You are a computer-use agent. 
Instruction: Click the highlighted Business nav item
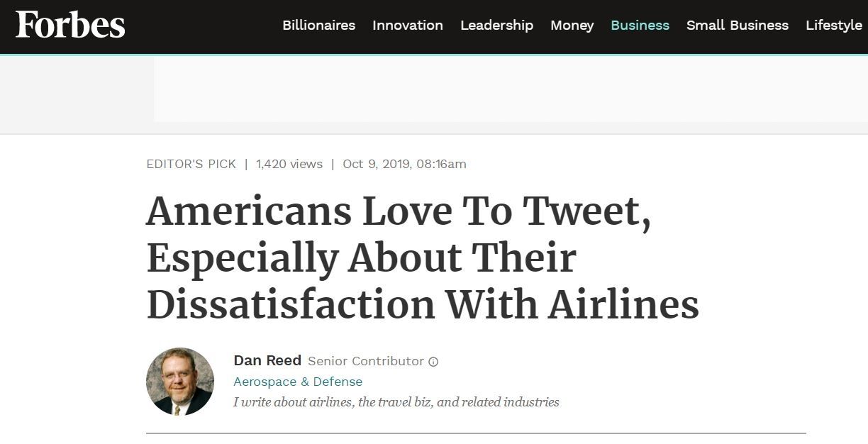[640, 26]
